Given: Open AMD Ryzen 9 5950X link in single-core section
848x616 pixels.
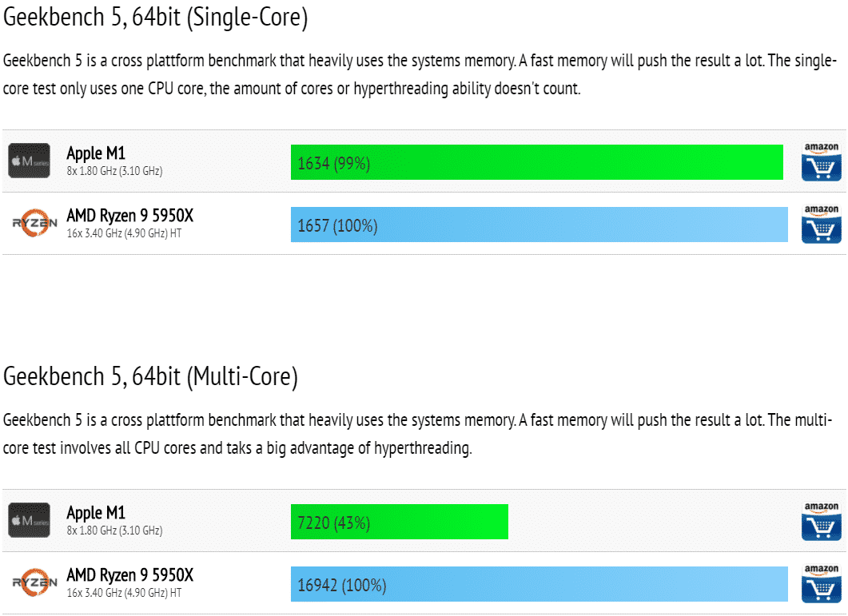Looking at the screenshot, I should [x=129, y=215].
